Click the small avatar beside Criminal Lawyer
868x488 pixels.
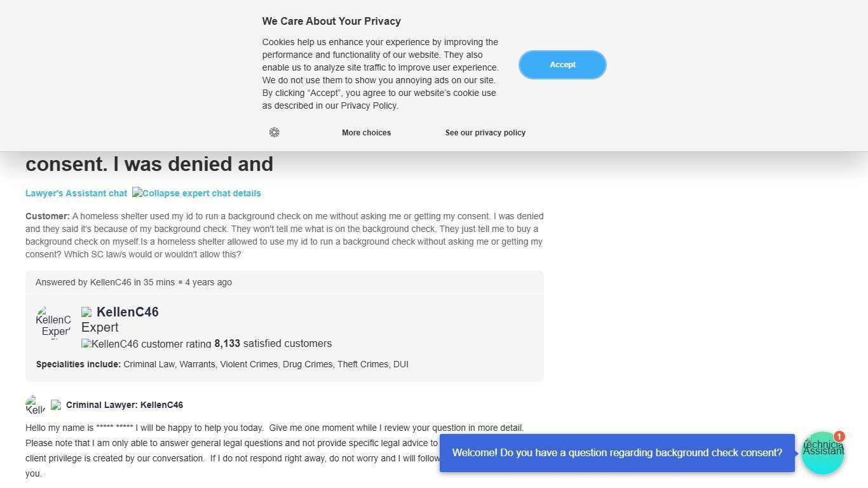(x=35, y=405)
